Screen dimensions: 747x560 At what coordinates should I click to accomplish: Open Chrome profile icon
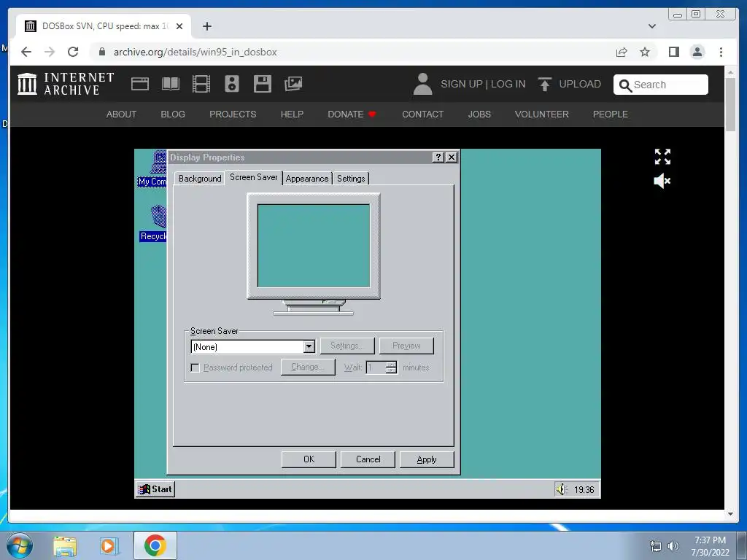[x=697, y=52]
